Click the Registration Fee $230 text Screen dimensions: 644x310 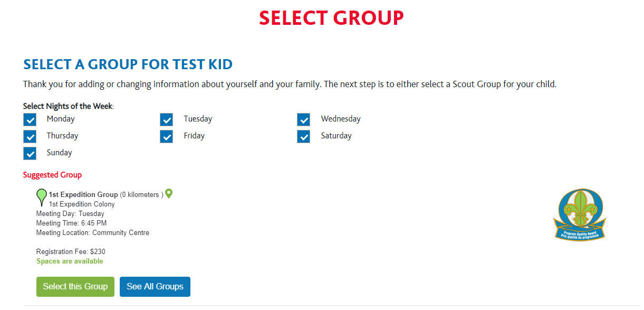pos(71,252)
